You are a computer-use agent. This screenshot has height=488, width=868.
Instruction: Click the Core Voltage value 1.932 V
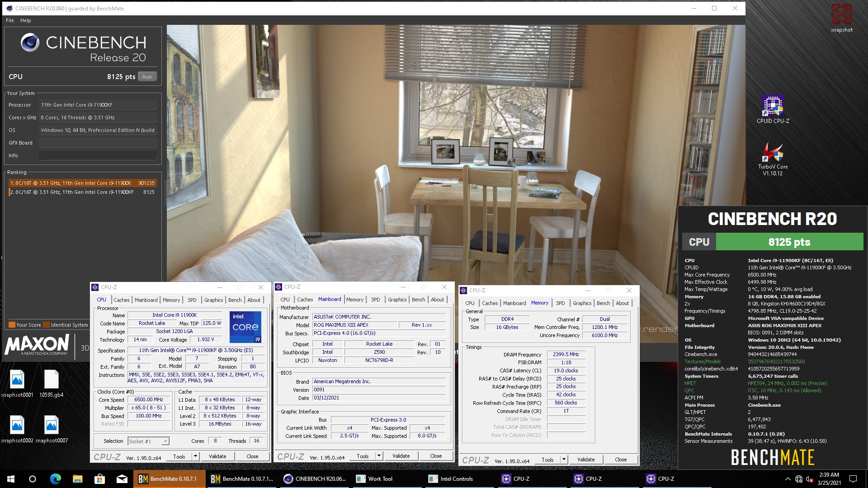206,339
